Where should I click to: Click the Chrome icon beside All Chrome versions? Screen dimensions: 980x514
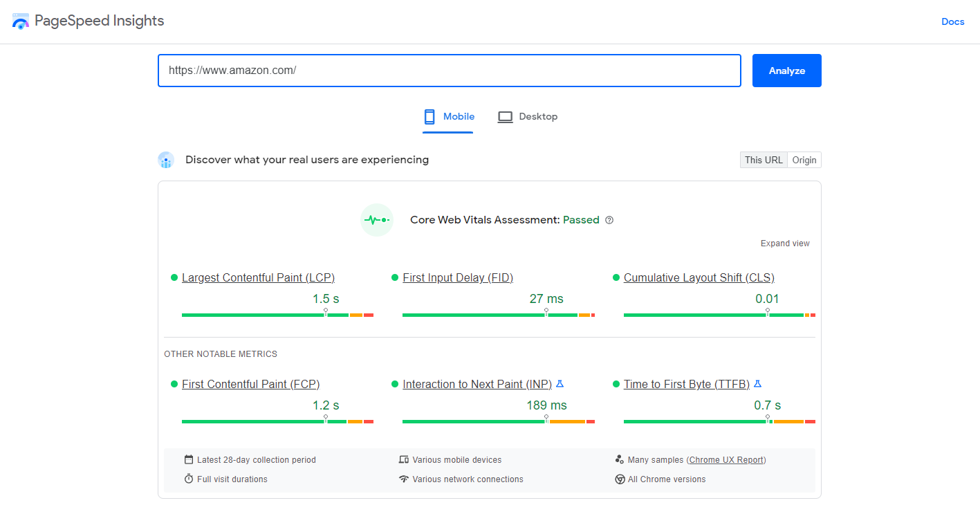pyautogui.click(x=620, y=479)
